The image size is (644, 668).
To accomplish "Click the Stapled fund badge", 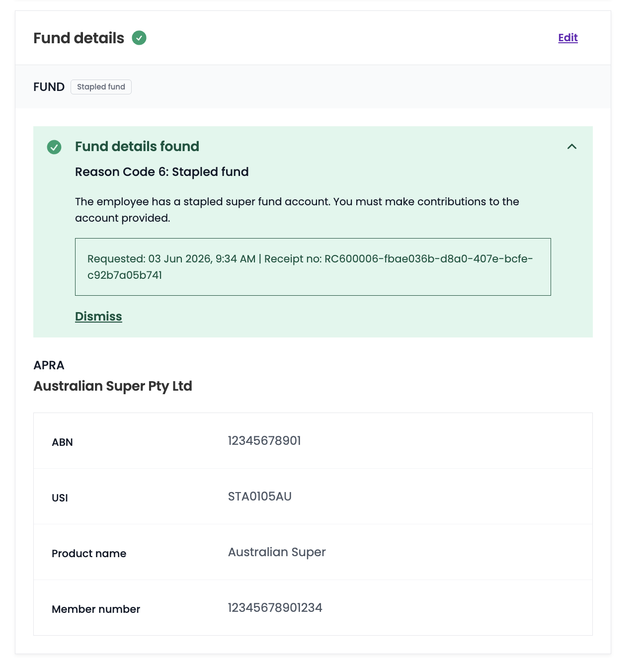I will [x=101, y=87].
